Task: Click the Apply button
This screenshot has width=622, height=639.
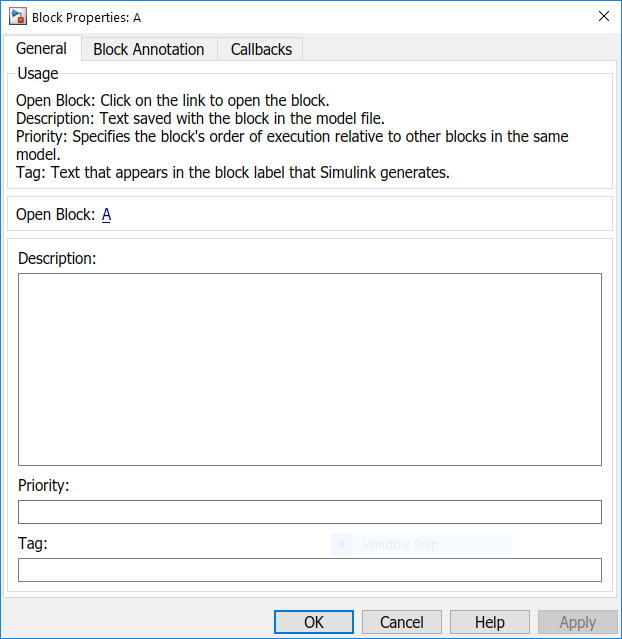Action: tap(578, 622)
